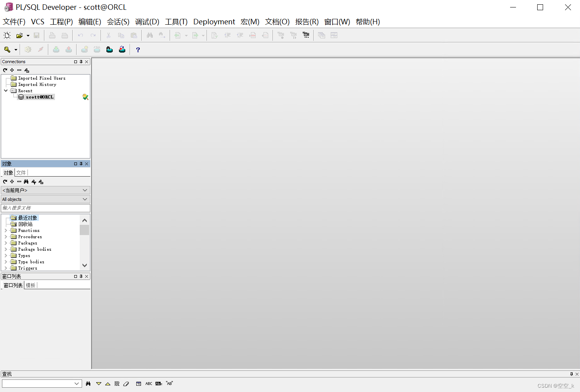The height and width of the screenshot is (392, 580).
Task: Toggle the ABC case-sensitive search option
Action: (148, 383)
